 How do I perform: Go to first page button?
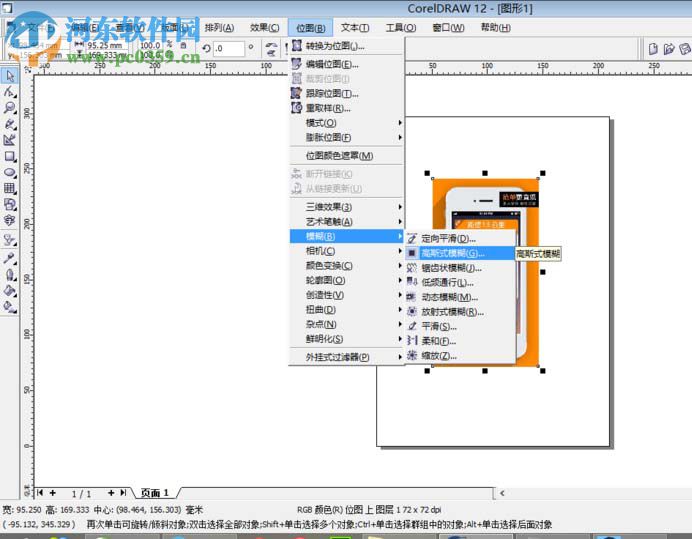click(x=40, y=492)
